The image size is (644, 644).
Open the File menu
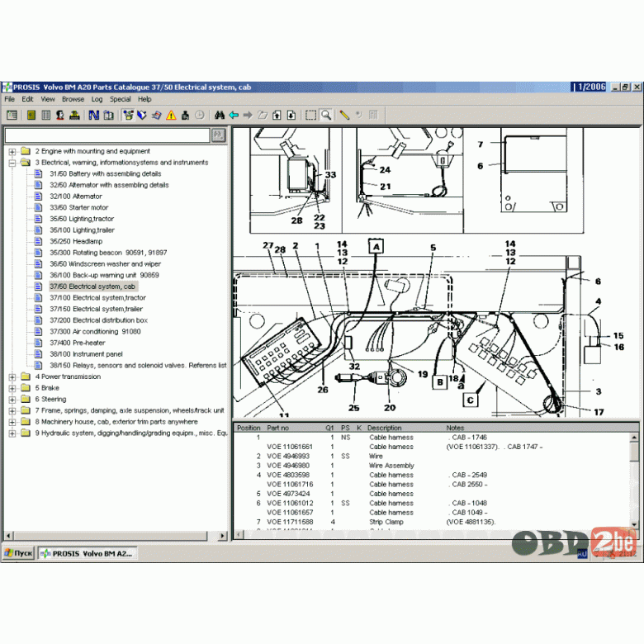tap(9, 99)
